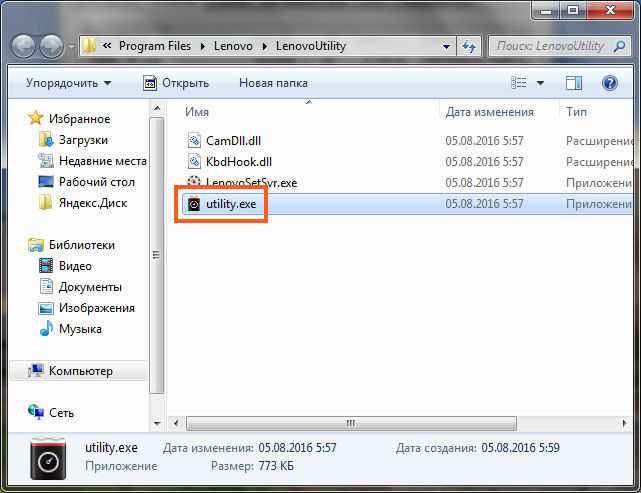Click the navigation pane scroll up arrow

coord(157,109)
